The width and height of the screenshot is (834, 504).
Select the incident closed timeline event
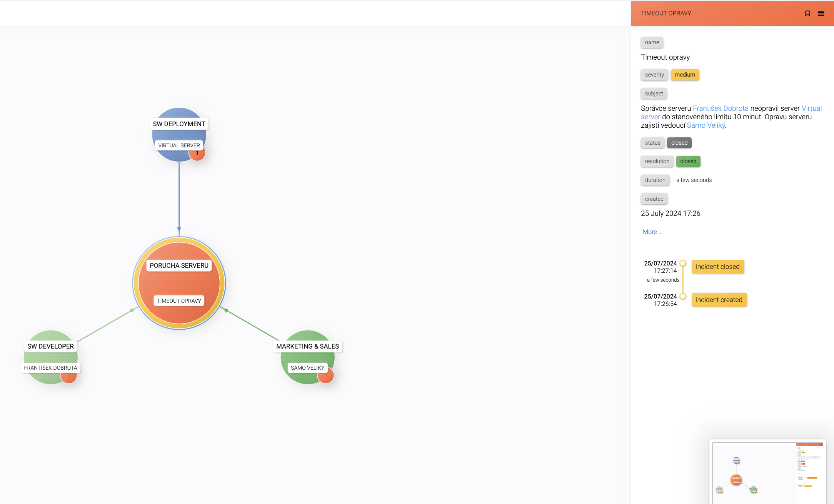pos(717,267)
